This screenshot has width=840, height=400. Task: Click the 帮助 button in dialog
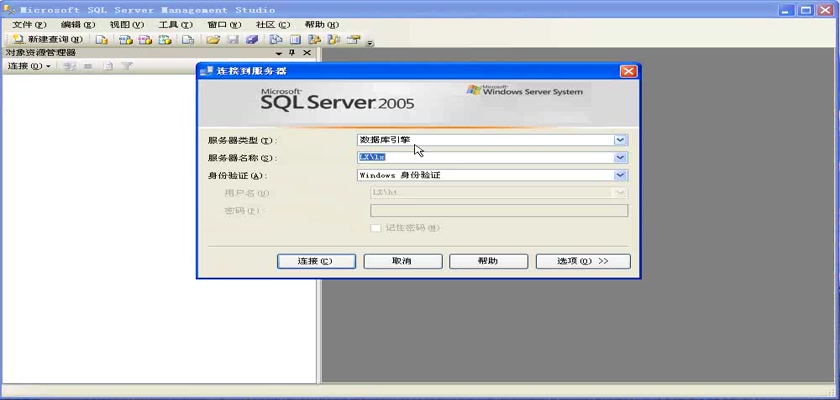pos(489,261)
